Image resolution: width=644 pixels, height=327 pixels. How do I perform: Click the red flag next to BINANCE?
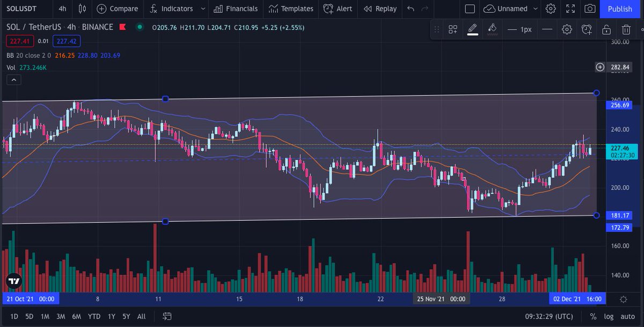pos(122,27)
